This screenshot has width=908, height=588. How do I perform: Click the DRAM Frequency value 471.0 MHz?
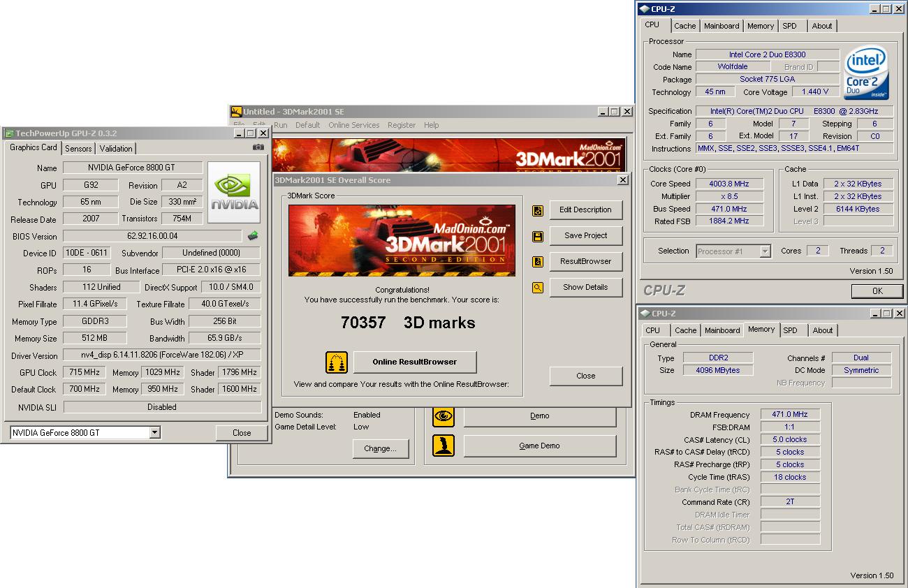coord(790,415)
